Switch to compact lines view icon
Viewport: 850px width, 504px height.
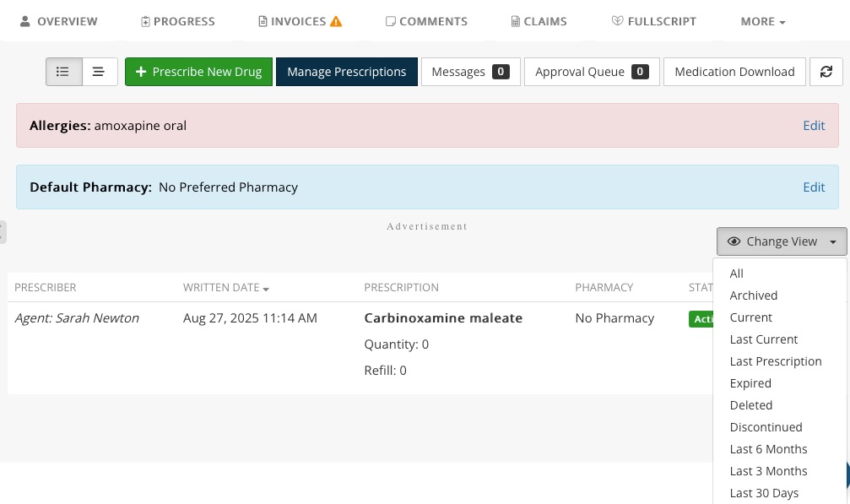(100, 72)
